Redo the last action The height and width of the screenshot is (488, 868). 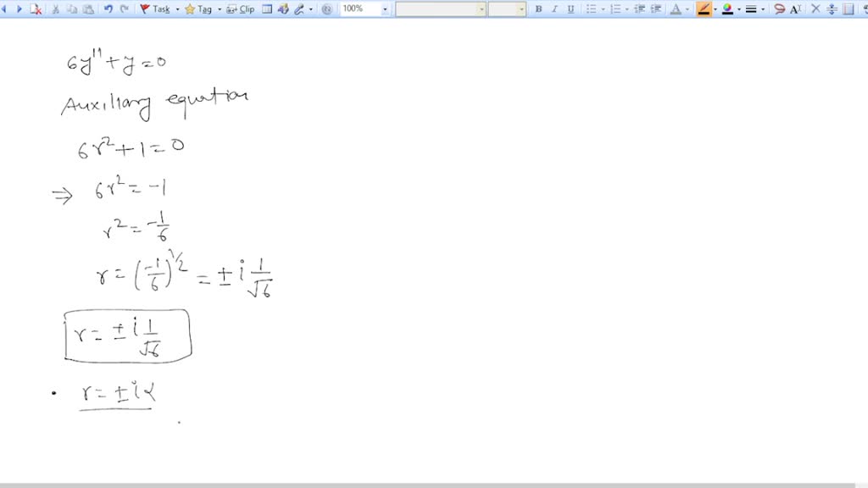(x=125, y=8)
